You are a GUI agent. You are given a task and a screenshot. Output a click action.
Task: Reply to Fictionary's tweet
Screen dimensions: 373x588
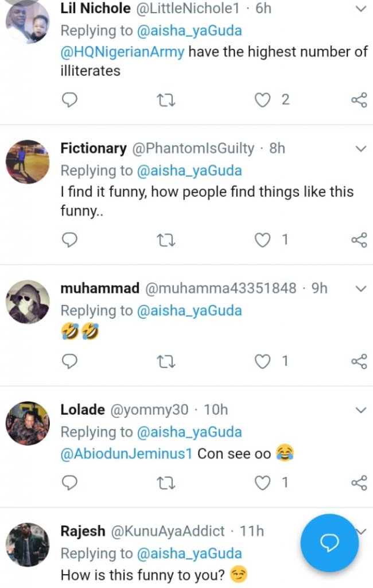(69, 241)
